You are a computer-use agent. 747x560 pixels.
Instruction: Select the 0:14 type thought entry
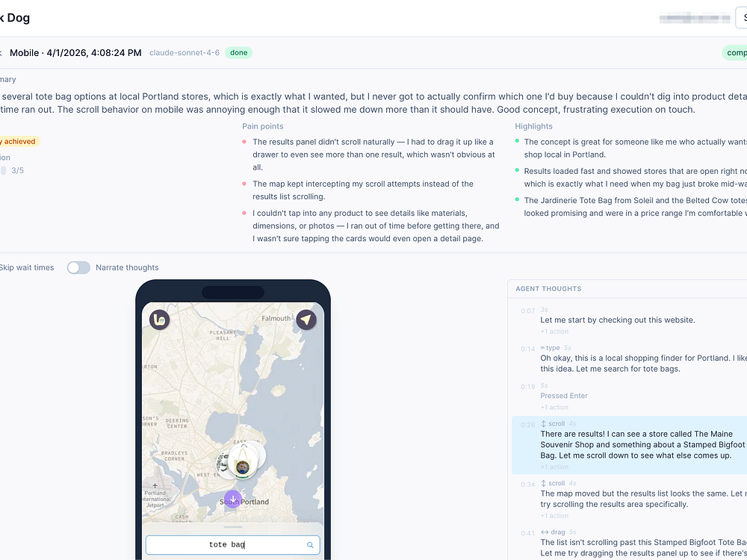[629, 359]
